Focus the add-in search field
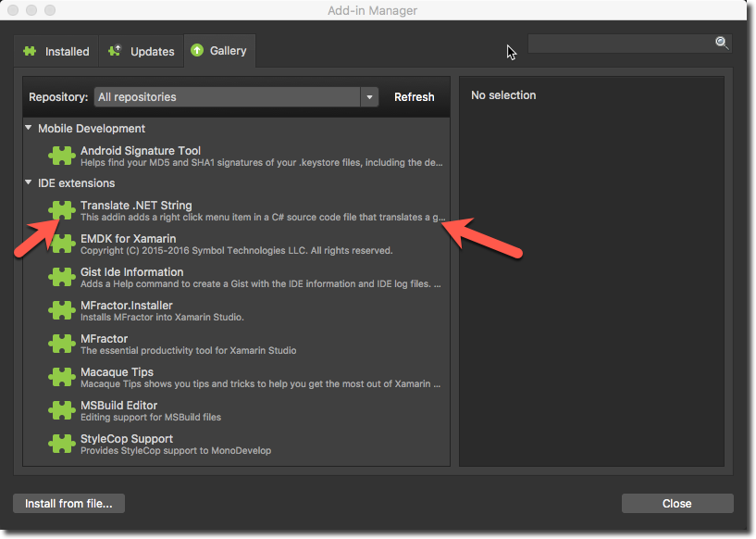The width and height of the screenshot is (756, 539). (629, 44)
